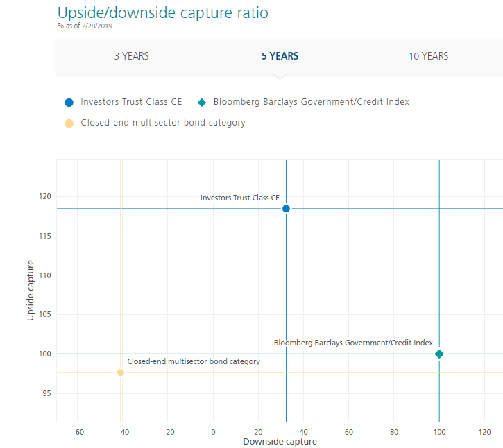Click the 60 value on downside axis
This screenshot has width=503, height=448.
pos(349,432)
